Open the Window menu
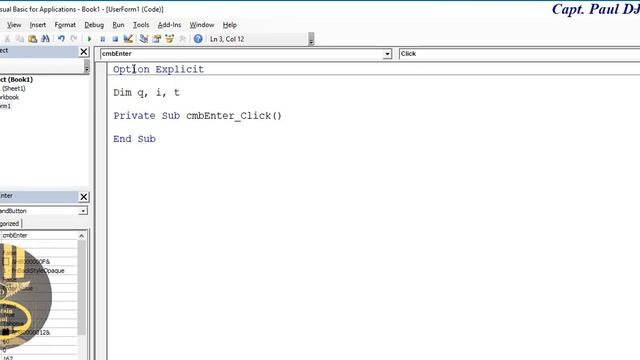 point(202,25)
